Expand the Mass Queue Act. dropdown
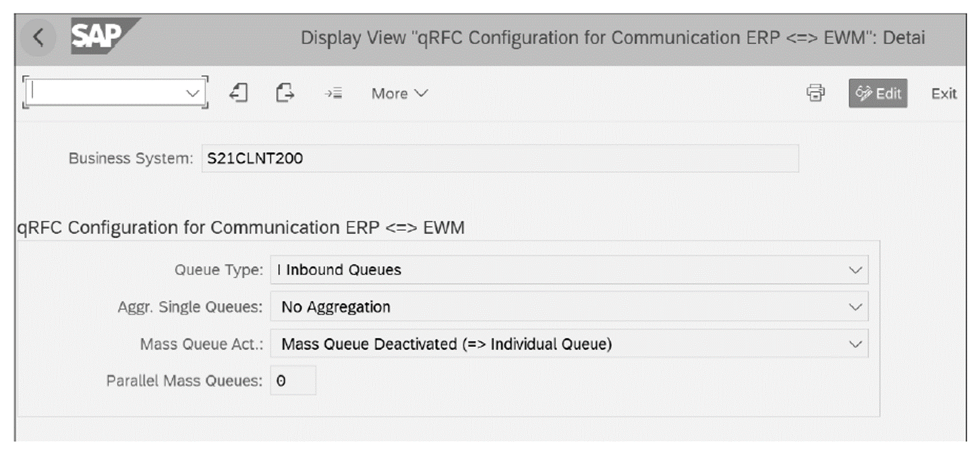The height and width of the screenshot is (454, 980). (x=855, y=344)
